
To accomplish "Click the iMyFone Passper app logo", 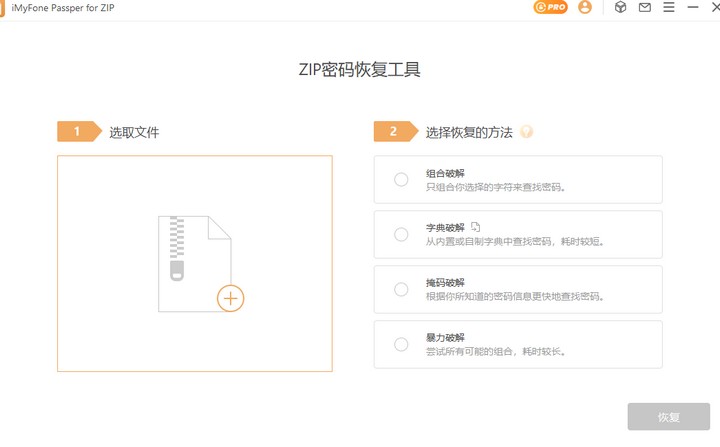I will [x=3, y=8].
